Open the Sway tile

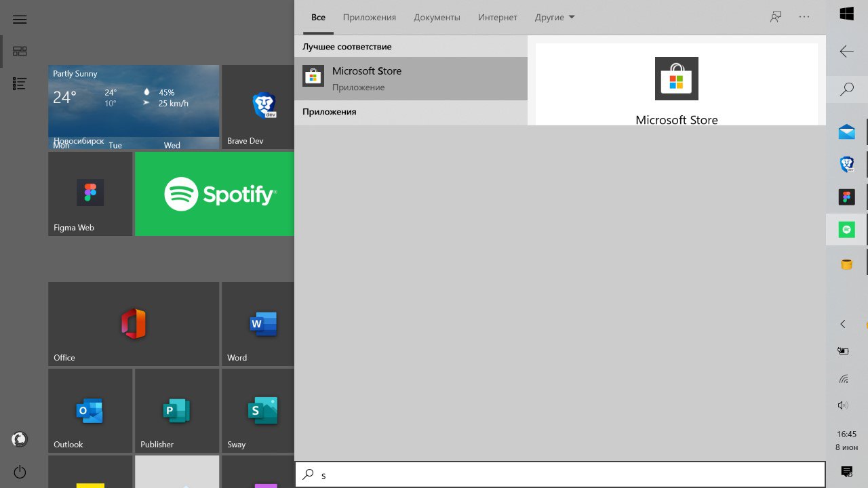coord(258,411)
